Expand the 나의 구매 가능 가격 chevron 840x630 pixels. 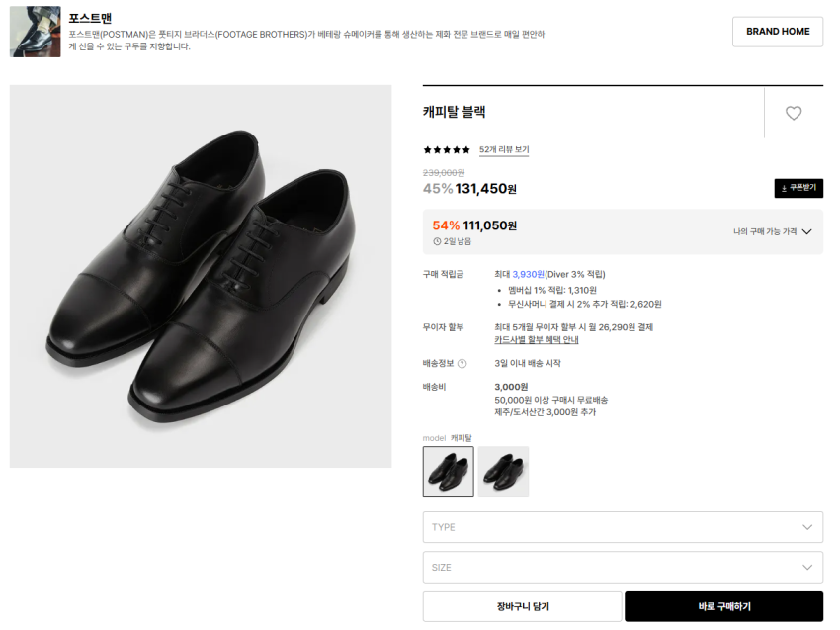point(806,232)
